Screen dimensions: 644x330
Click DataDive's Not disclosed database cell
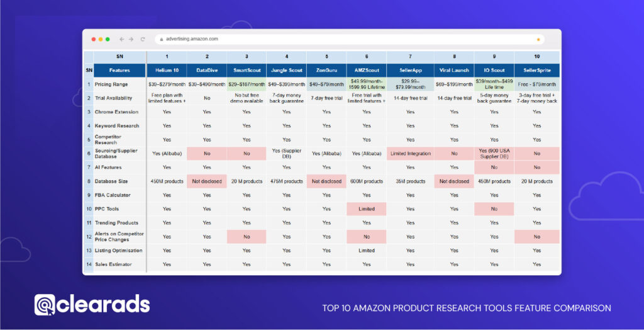(206, 181)
